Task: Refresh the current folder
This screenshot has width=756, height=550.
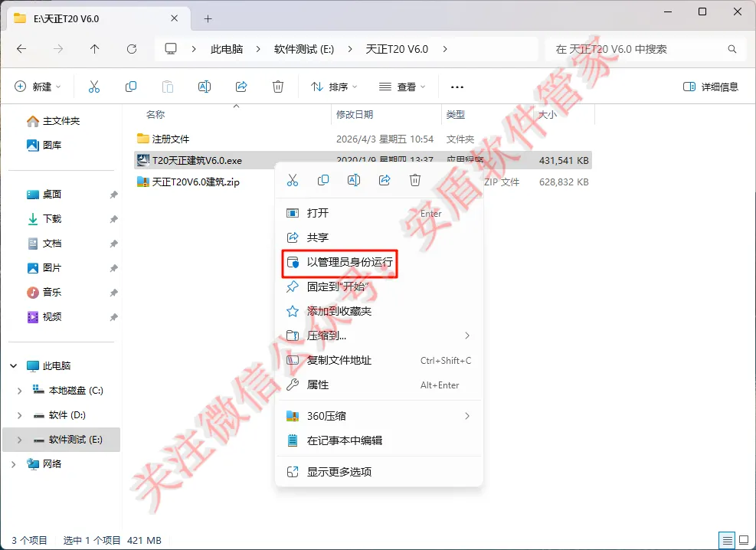Action: [132, 49]
